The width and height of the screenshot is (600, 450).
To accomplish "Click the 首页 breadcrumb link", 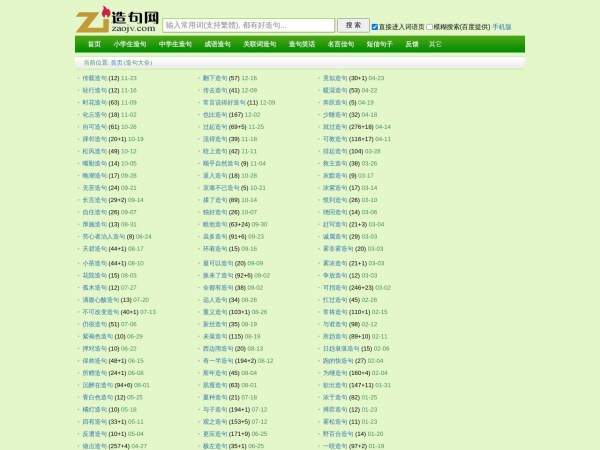I will pos(116,62).
